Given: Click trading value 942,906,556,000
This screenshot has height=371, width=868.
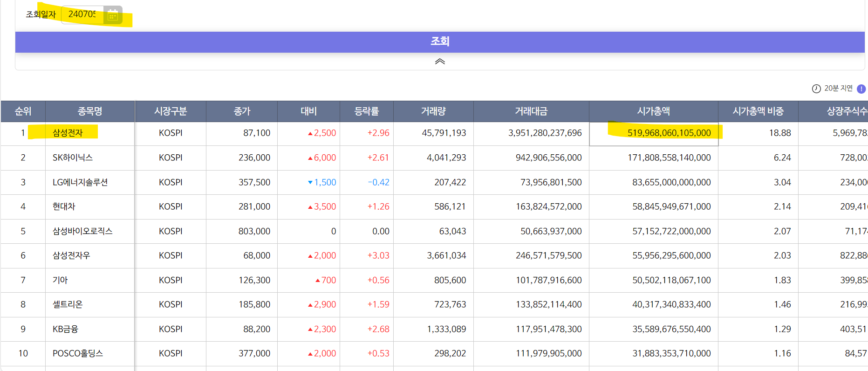Looking at the screenshot, I should click(549, 158).
